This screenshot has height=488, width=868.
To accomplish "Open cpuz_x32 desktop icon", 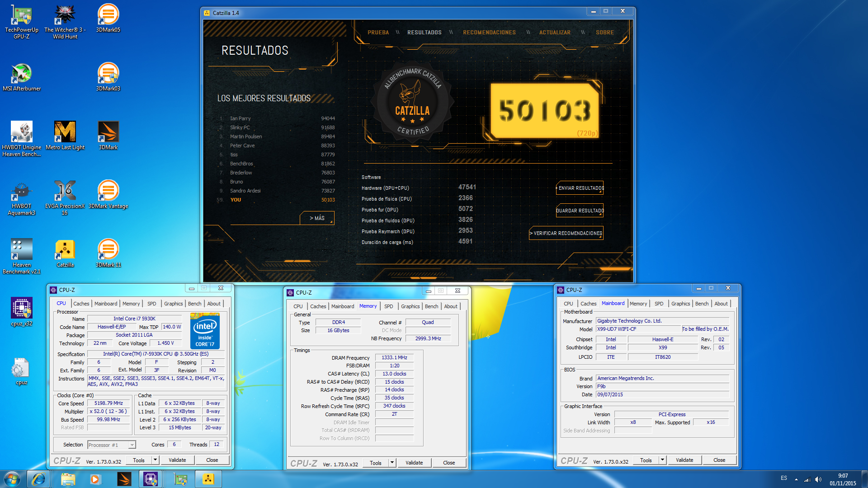I will click(x=21, y=312).
